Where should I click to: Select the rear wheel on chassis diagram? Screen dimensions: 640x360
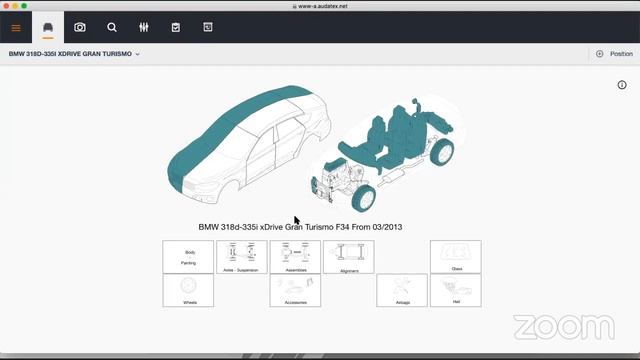[x=442, y=151]
